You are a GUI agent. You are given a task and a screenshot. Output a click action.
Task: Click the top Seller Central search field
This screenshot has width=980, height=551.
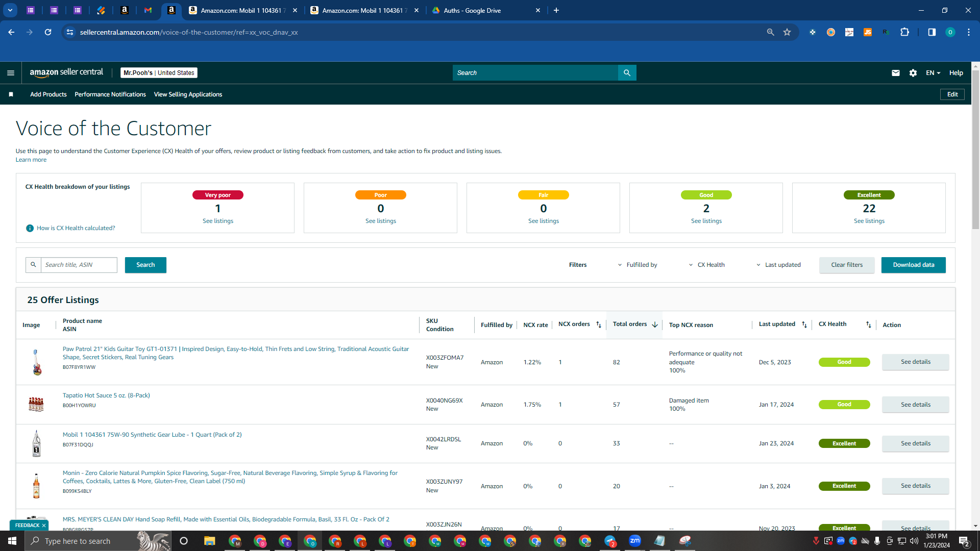coord(535,73)
